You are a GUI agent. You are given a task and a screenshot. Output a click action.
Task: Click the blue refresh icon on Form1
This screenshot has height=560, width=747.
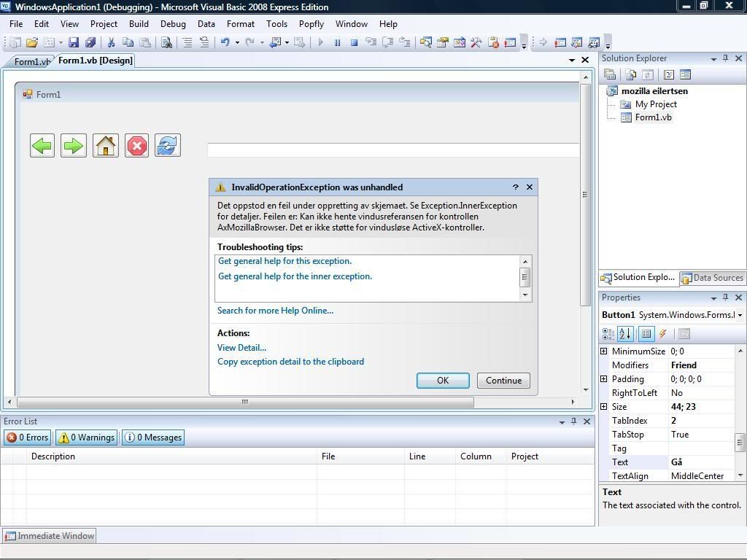[x=167, y=146]
